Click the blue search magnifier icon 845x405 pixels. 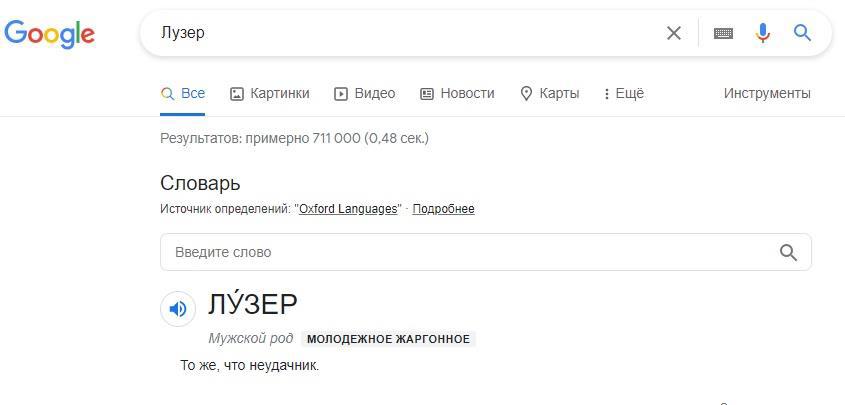click(x=802, y=33)
